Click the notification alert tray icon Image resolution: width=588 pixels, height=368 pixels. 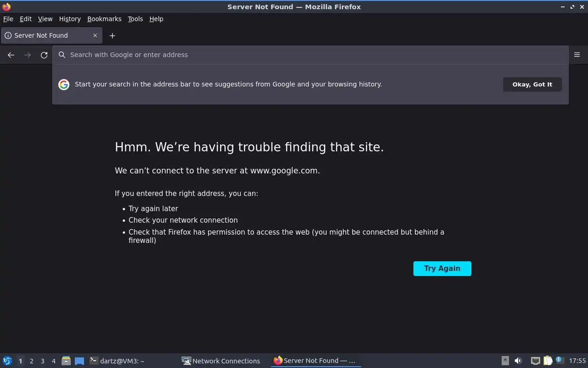click(x=560, y=360)
